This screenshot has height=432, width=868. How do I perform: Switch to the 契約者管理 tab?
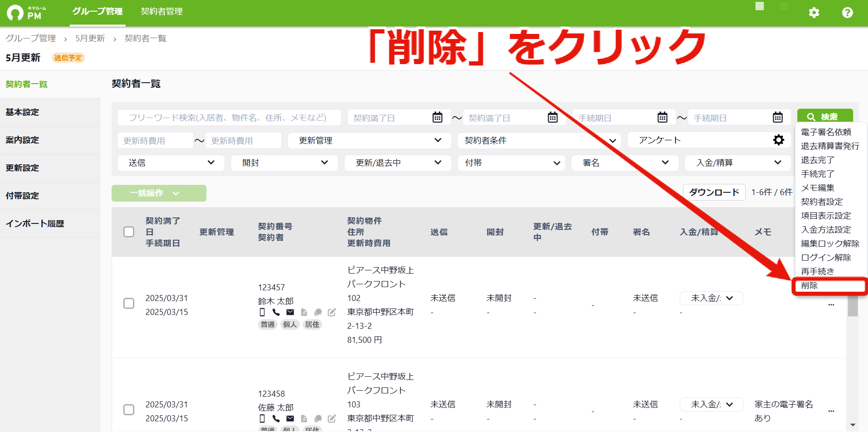point(162,12)
